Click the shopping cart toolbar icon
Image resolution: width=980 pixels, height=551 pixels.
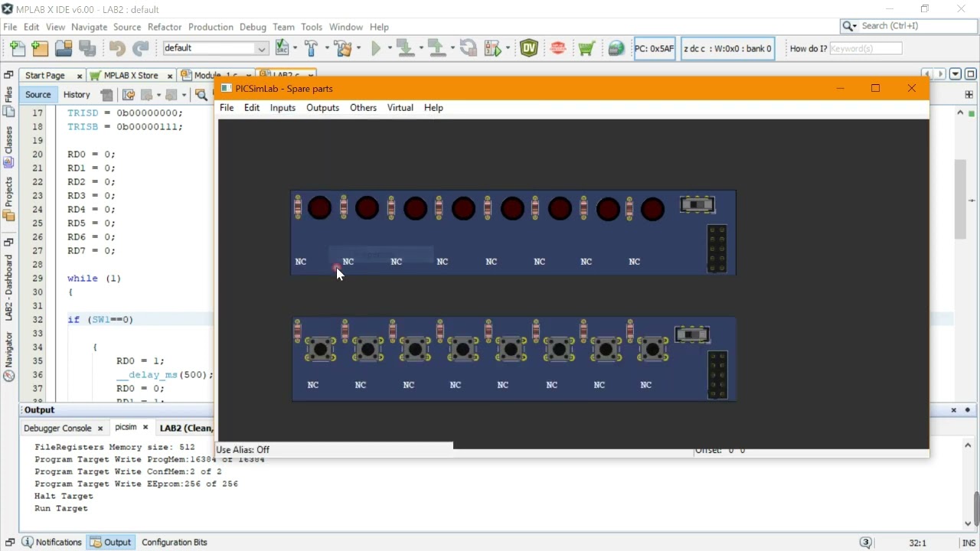coord(586,48)
